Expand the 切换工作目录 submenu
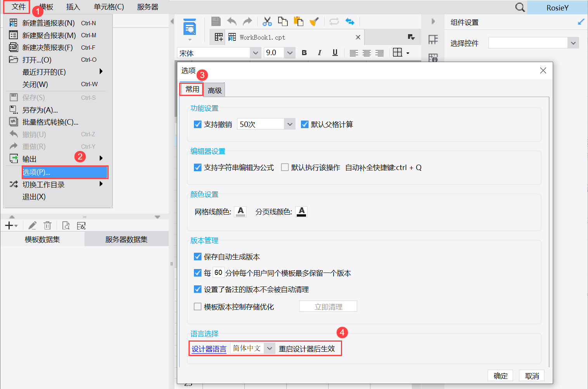Viewport: 588px width, 389px height. coord(101,184)
